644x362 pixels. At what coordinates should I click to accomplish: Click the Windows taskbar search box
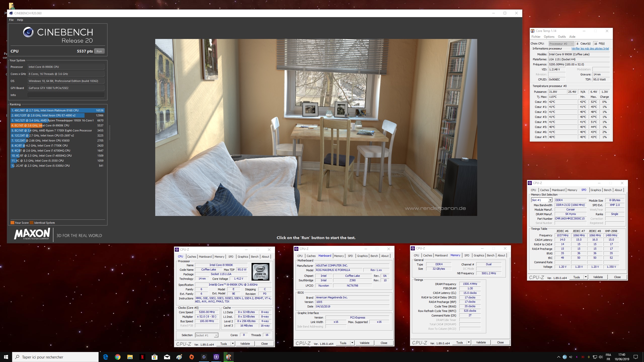click(x=55, y=357)
